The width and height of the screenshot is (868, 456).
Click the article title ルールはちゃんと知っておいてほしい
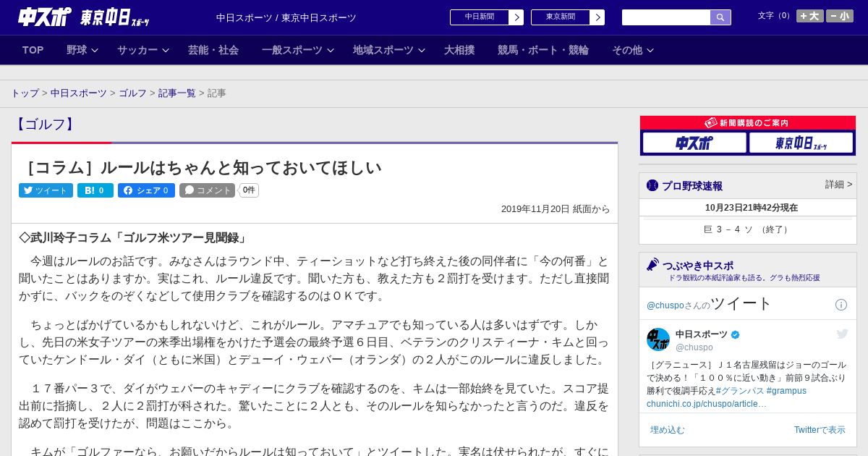click(200, 168)
